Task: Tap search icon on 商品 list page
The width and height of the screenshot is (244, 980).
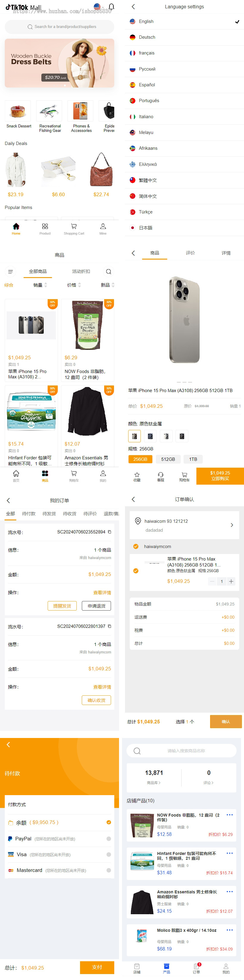Action: point(109,271)
